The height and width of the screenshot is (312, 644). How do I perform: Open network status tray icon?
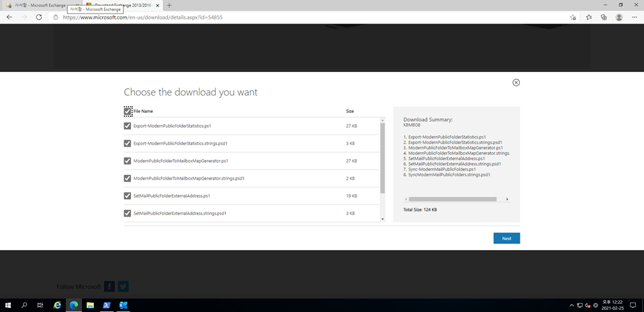point(580,305)
